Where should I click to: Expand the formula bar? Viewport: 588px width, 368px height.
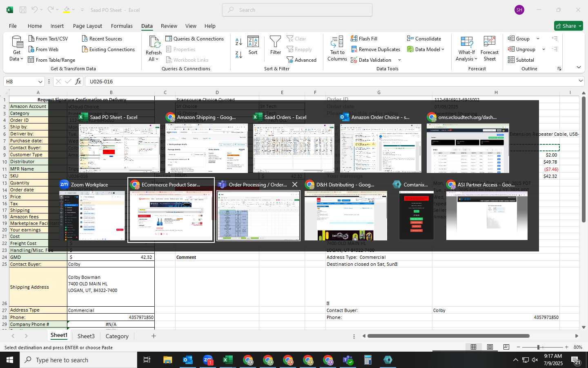click(581, 81)
